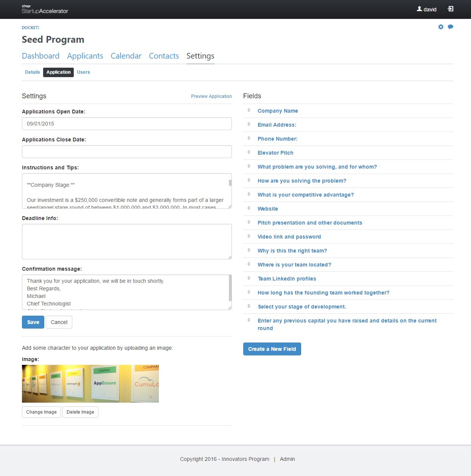Grab the reorder handle for Website
The height and width of the screenshot is (476, 471).
coord(249,208)
